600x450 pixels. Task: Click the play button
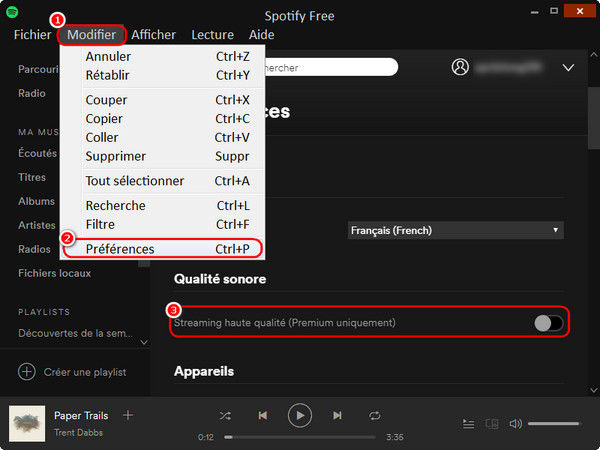300,415
